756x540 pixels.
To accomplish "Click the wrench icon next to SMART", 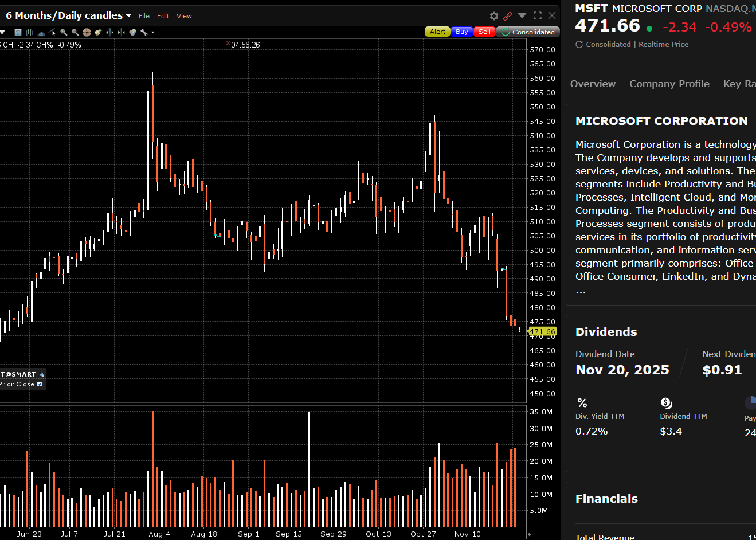I will pyautogui.click(x=41, y=374).
